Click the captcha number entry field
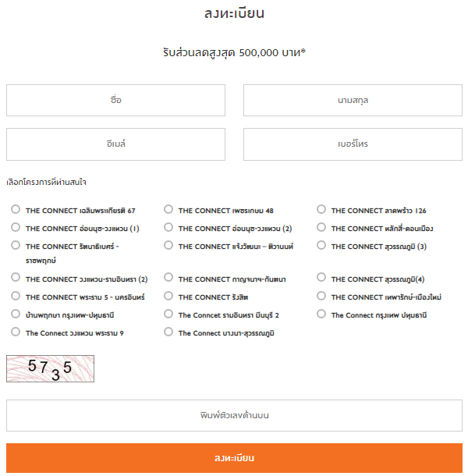The height and width of the screenshot is (476, 468). pyautogui.click(x=234, y=415)
